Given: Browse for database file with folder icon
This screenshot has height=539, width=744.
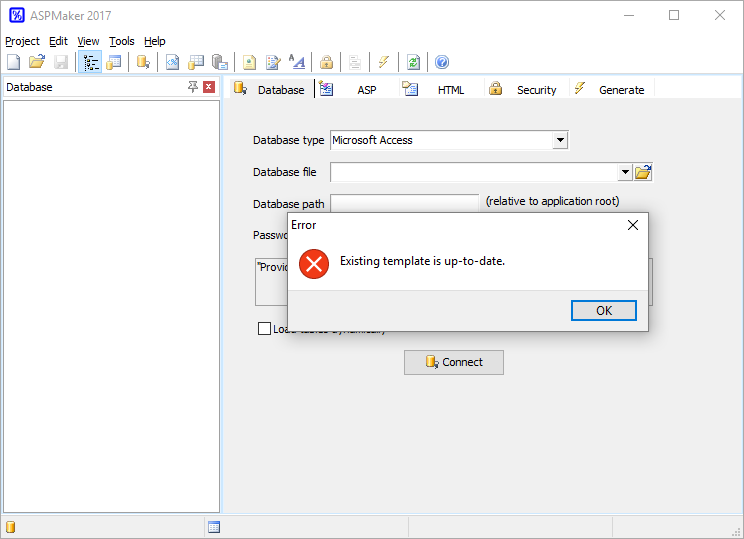Looking at the screenshot, I should (643, 172).
